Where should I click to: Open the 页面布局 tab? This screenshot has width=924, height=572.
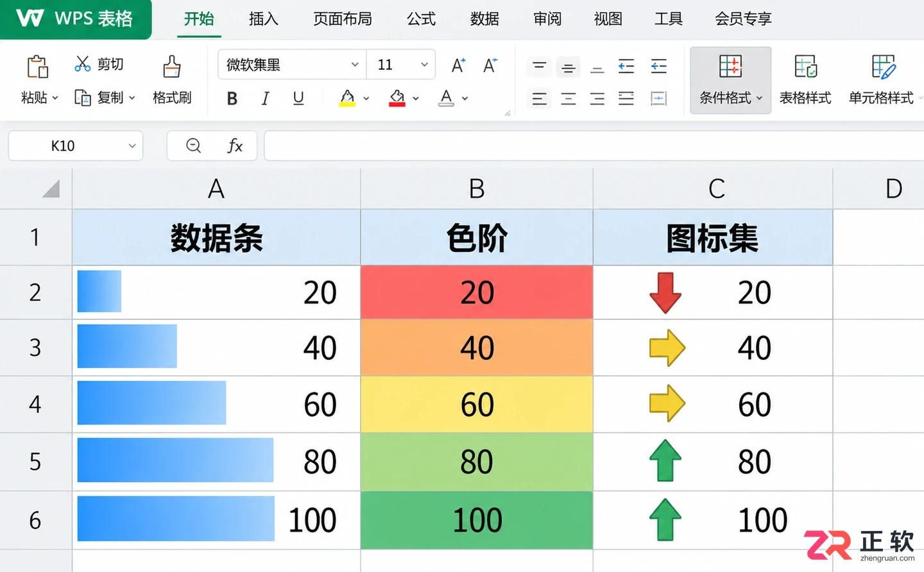tap(343, 19)
